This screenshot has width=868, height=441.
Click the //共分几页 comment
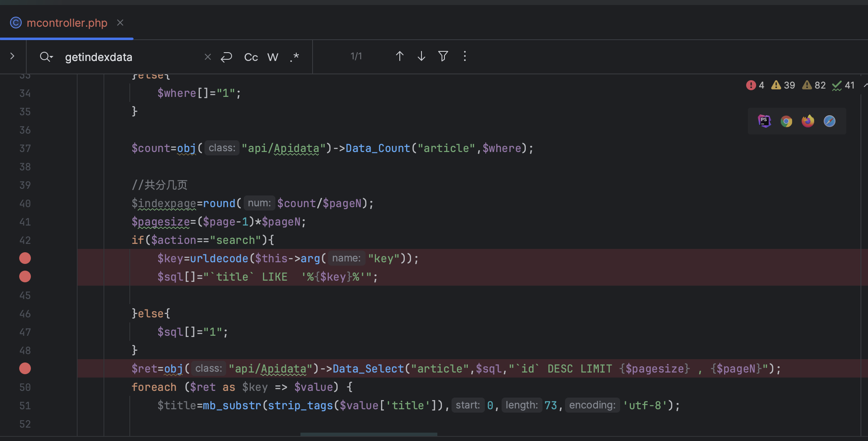click(160, 185)
